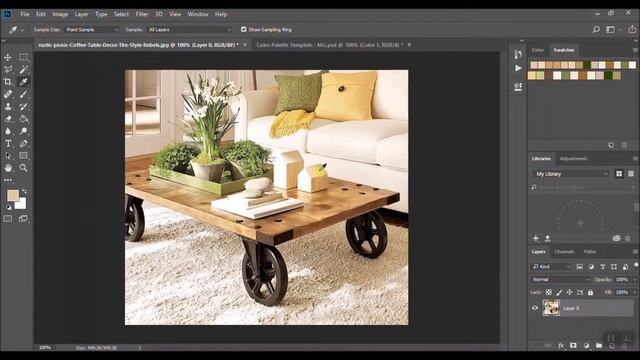Select the History Brush tool
The image size is (640, 360).
(24, 107)
